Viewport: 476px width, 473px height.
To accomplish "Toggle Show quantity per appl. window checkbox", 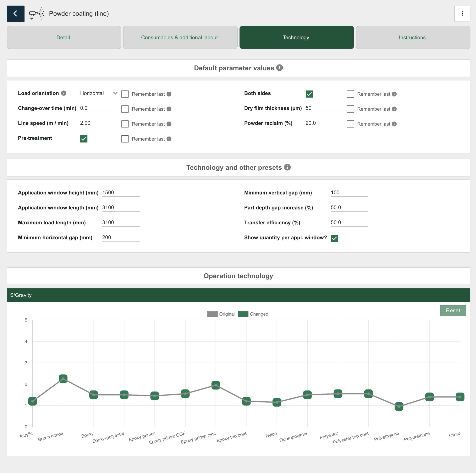I will [x=334, y=238].
